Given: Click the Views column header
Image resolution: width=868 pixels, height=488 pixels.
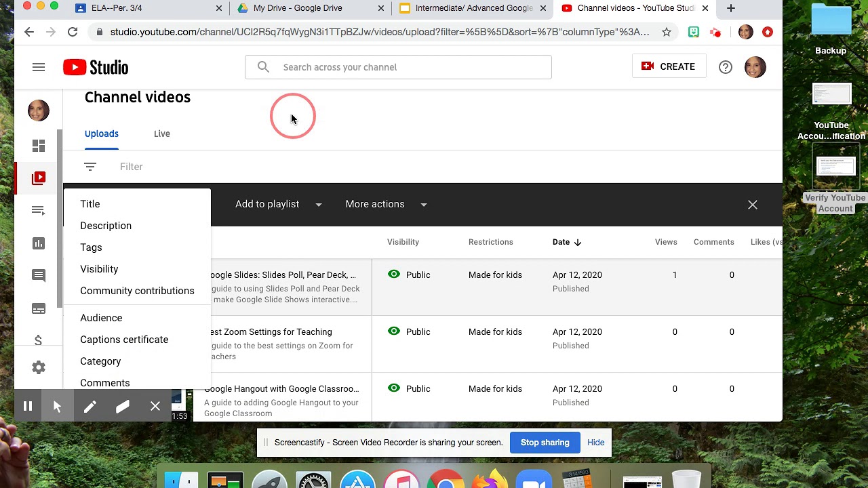Looking at the screenshot, I should [x=666, y=242].
